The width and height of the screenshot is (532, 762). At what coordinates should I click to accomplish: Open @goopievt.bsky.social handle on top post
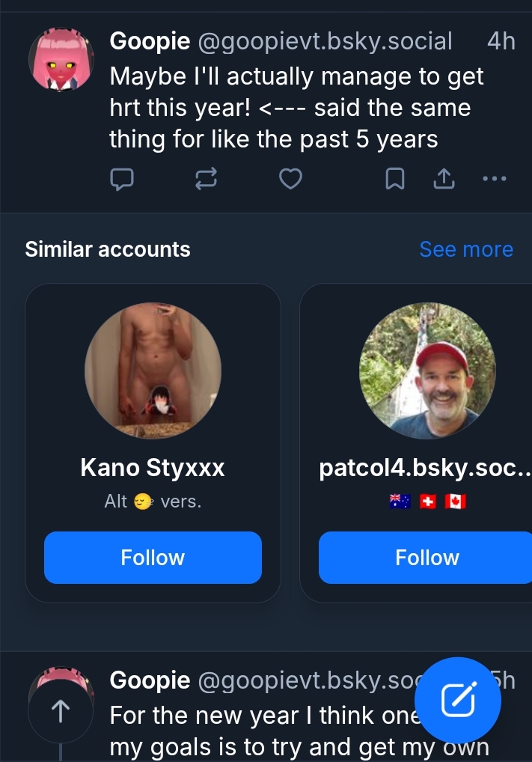coord(325,41)
